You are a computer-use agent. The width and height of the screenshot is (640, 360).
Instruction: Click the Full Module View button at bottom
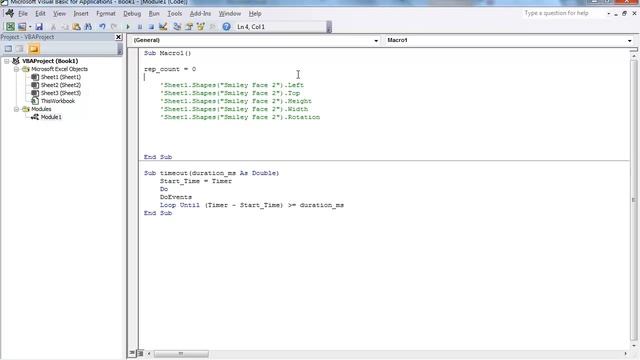tap(140, 353)
